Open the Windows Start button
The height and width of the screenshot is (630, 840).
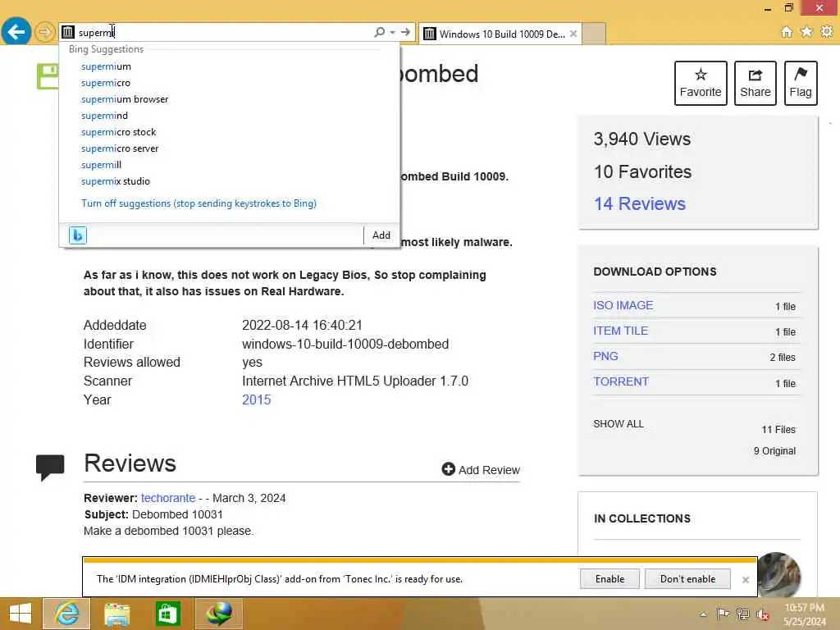[x=21, y=614]
